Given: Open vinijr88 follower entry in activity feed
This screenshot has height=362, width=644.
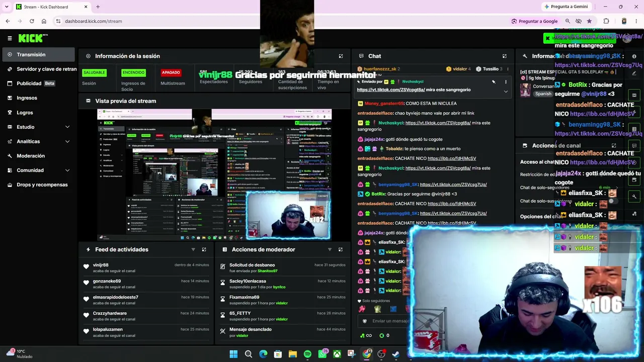Looking at the screenshot, I should 146,267.
